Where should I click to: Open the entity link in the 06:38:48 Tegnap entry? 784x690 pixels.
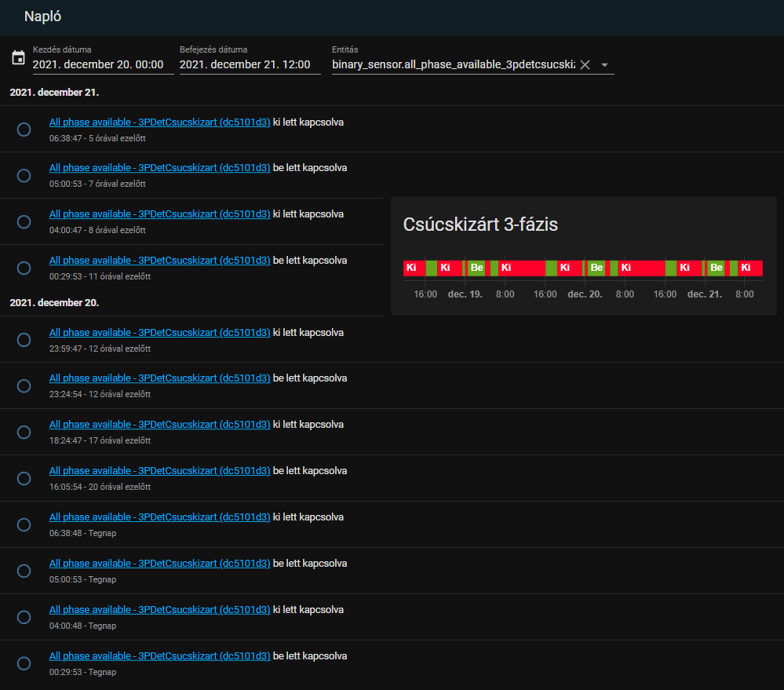159,517
